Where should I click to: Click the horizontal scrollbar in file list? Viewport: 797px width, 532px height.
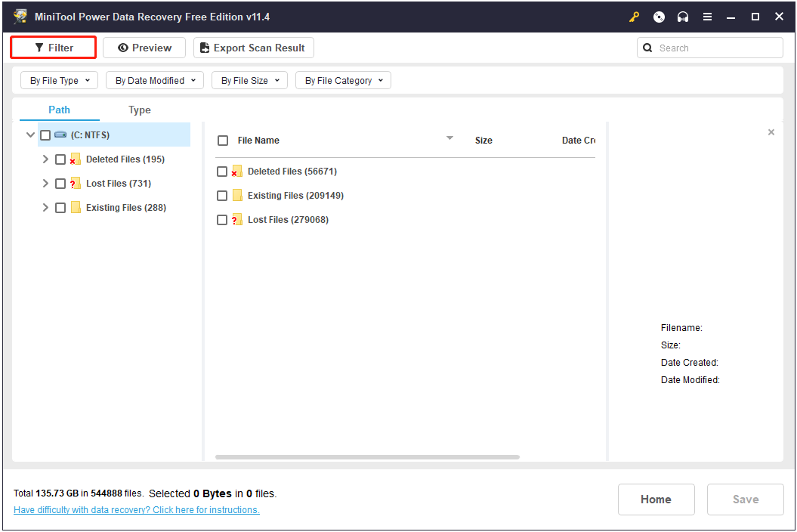coord(367,457)
